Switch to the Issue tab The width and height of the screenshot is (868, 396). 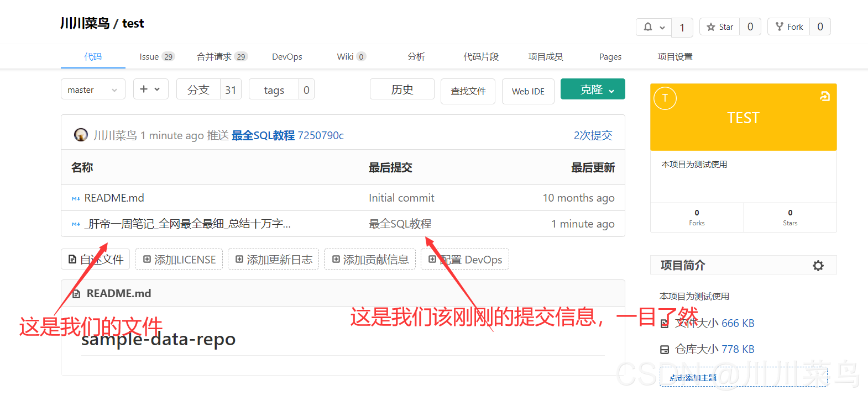pyautogui.click(x=156, y=57)
